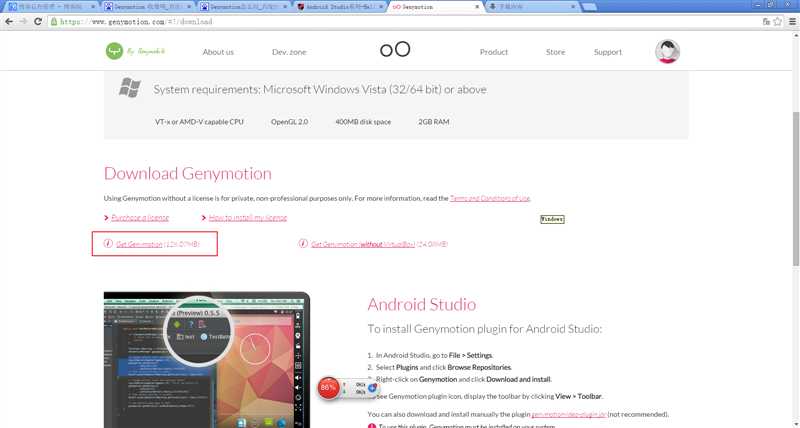
Task: Click the browser forward arrow
Action: [x=23, y=21]
